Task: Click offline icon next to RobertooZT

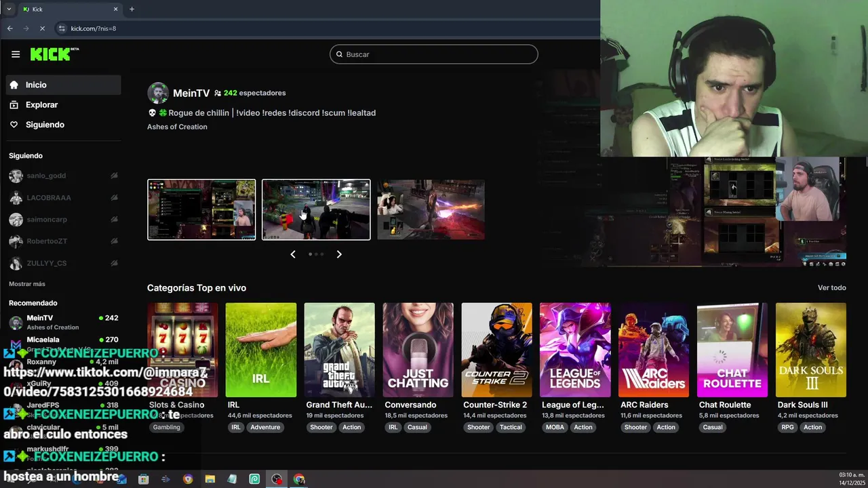Action: pyautogui.click(x=114, y=241)
